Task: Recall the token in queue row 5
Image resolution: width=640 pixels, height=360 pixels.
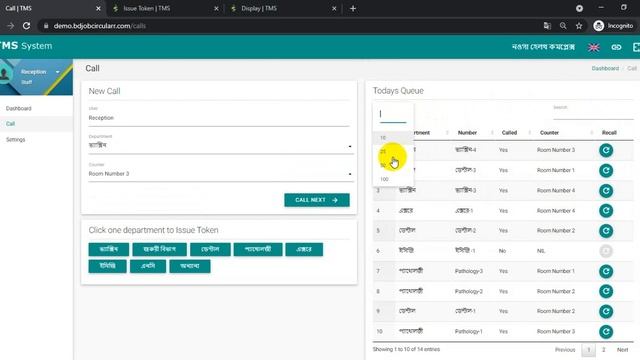Action: 606,231
